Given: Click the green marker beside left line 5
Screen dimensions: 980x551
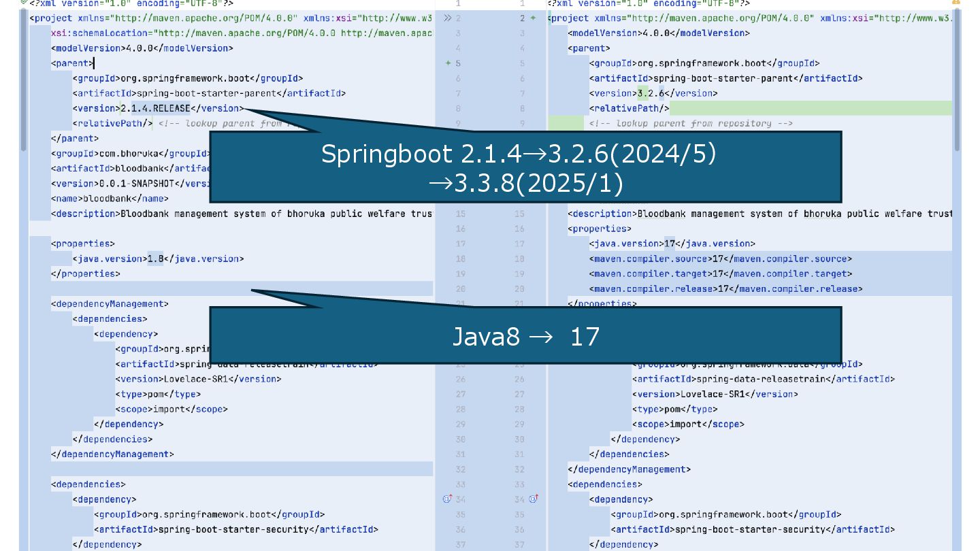Looking at the screenshot, I should [x=448, y=63].
